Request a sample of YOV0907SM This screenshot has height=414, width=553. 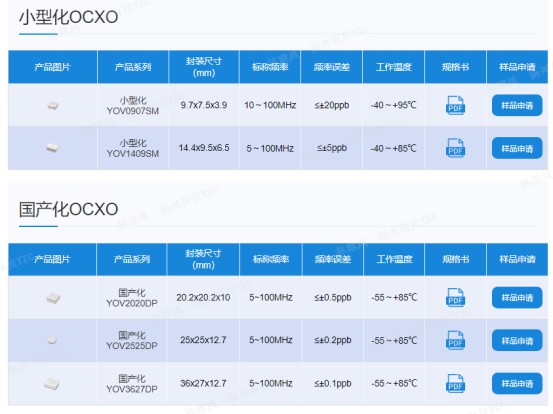coord(517,105)
